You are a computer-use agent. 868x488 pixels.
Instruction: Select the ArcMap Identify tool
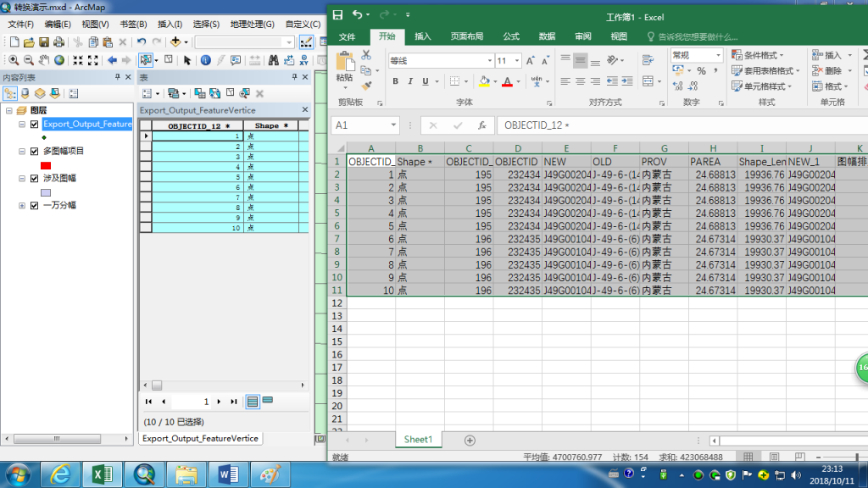(205, 60)
